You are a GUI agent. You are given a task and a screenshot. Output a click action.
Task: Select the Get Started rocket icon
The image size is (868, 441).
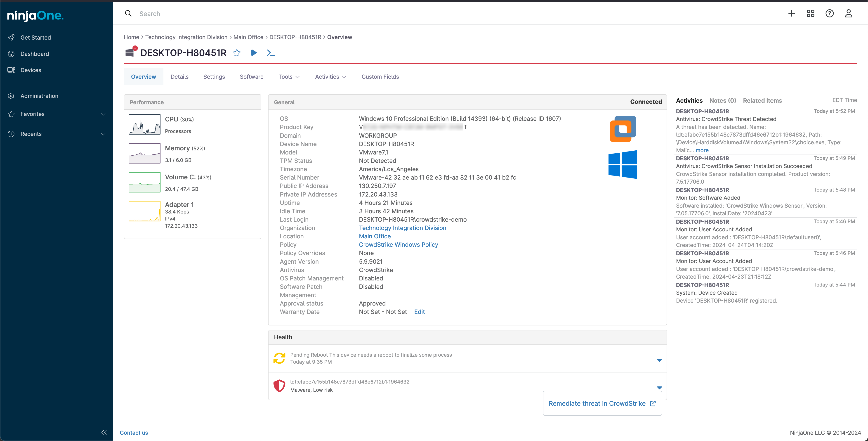tap(11, 37)
